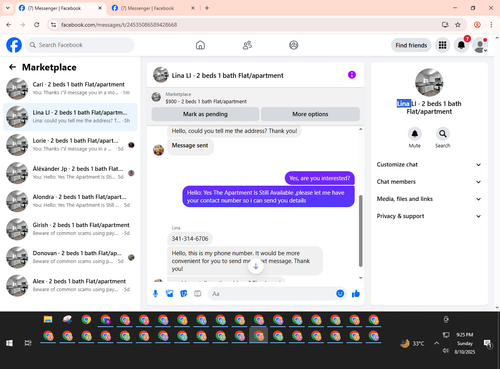Open the Friends icon in top navigation
This screenshot has width=500, height=369.
(247, 45)
